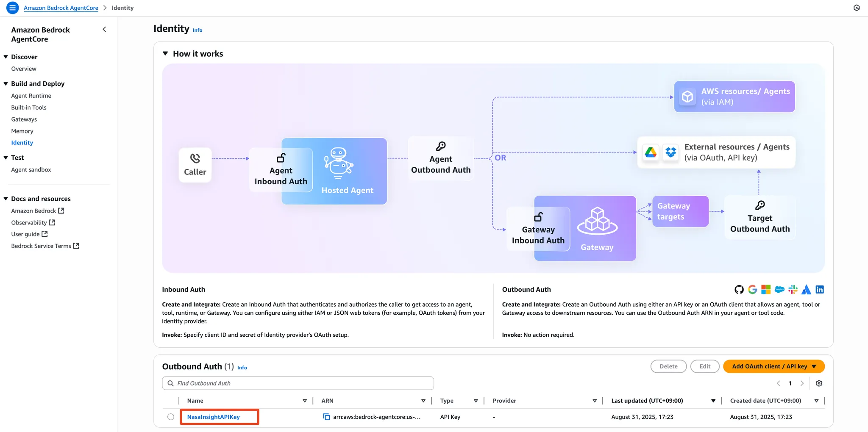
Task: Open Agent Runtime in the sidebar
Action: point(31,96)
